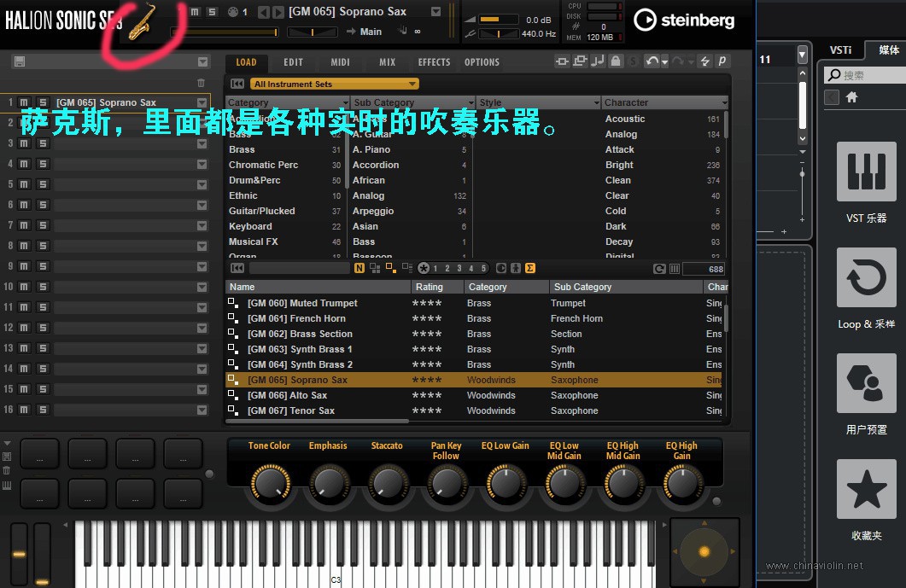Viewport: 906px width, 588px height.
Task: Open the header program name dropdown arrow
Action: (436, 12)
